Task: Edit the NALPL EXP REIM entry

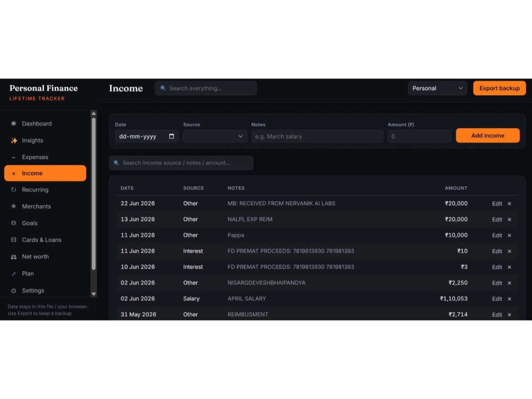Action: tap(497, 220)
